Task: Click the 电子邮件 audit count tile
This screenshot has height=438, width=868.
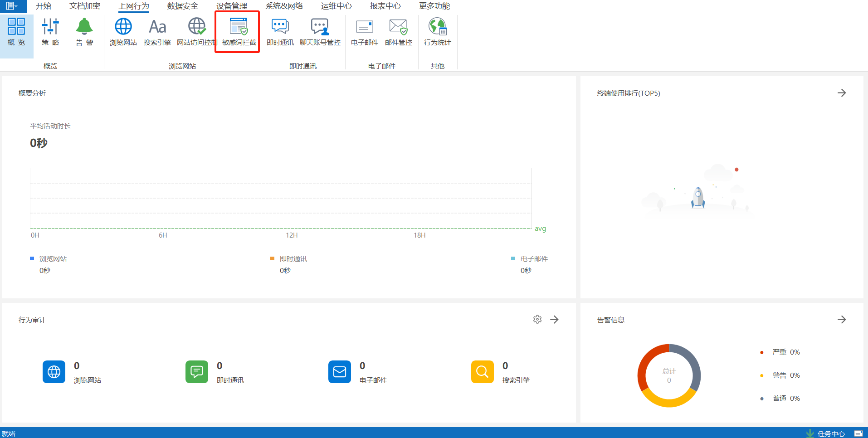Action: tap(340, 372)
